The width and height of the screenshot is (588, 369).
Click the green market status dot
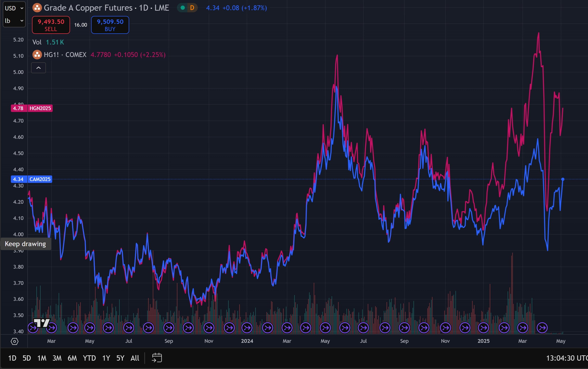pos(182,8)
